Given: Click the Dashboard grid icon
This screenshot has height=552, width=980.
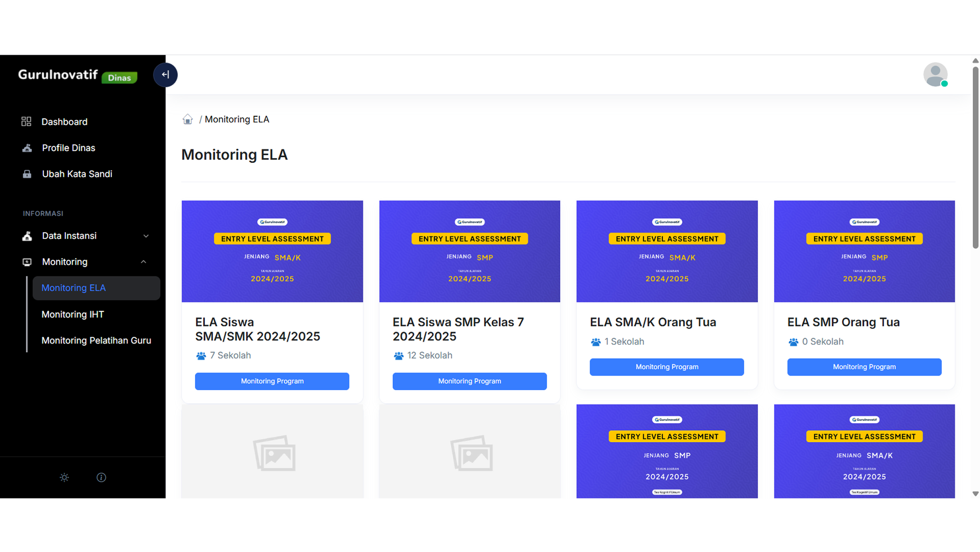Looking at the screenshot, I should coord(26,122).
